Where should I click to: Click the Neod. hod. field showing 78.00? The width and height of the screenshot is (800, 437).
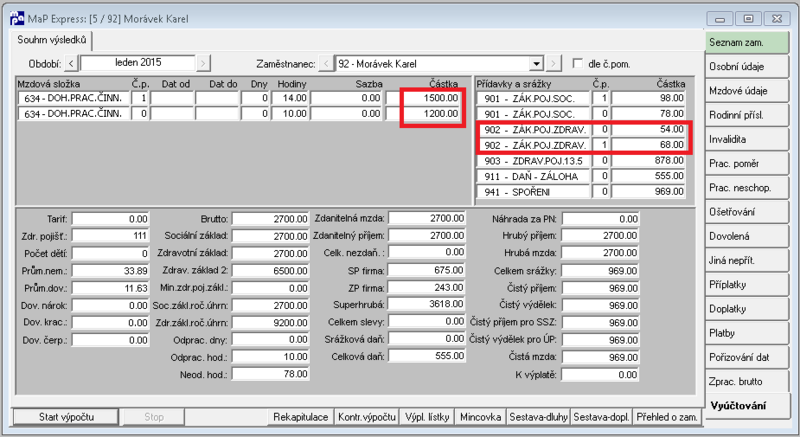click(270, 374)
